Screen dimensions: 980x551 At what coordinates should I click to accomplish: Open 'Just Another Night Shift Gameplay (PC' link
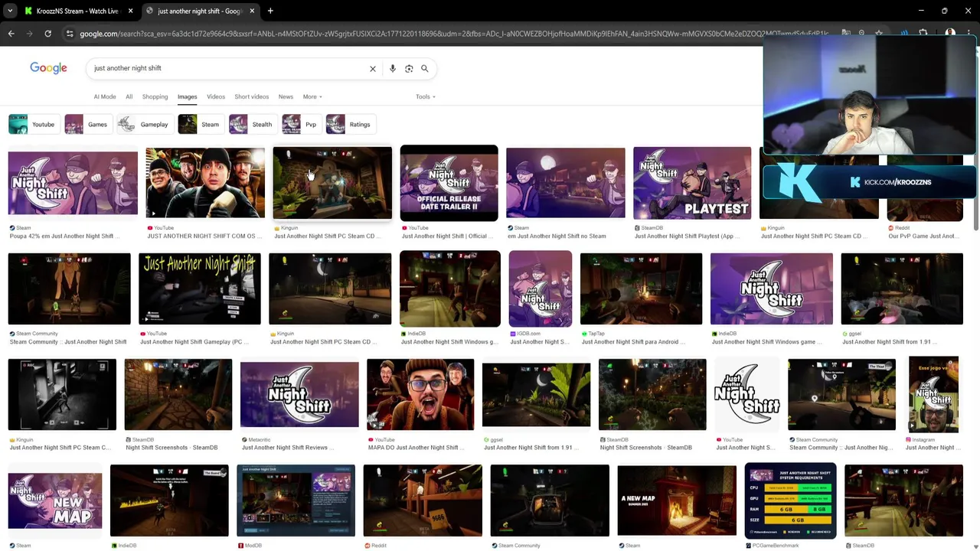point(194,341)
